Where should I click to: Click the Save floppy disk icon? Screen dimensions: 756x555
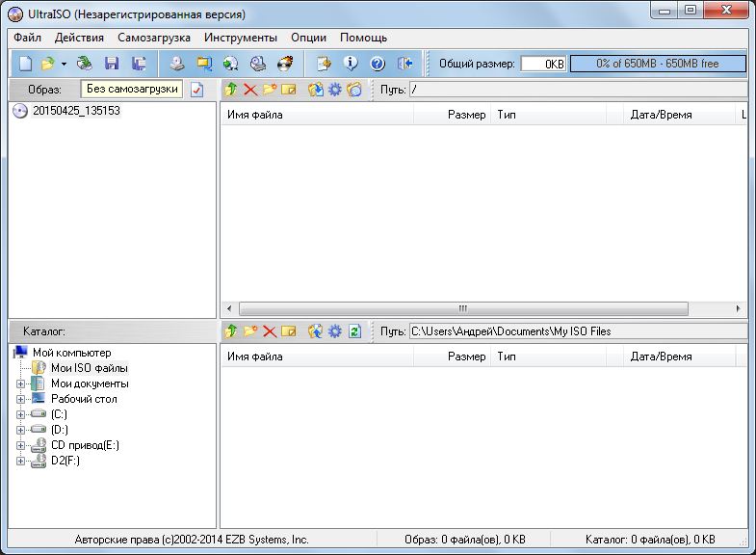tap(112, 64)
